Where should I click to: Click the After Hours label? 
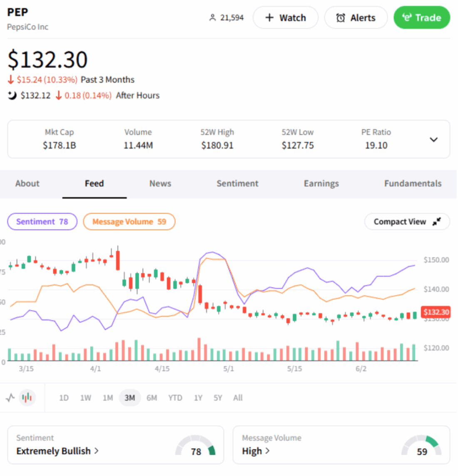[x=138, y=95]
